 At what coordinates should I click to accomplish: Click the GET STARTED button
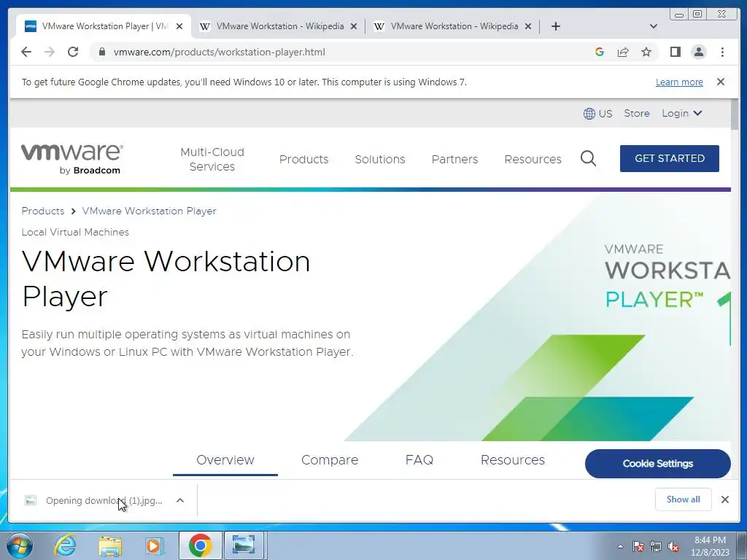click(x=670, y=158)
